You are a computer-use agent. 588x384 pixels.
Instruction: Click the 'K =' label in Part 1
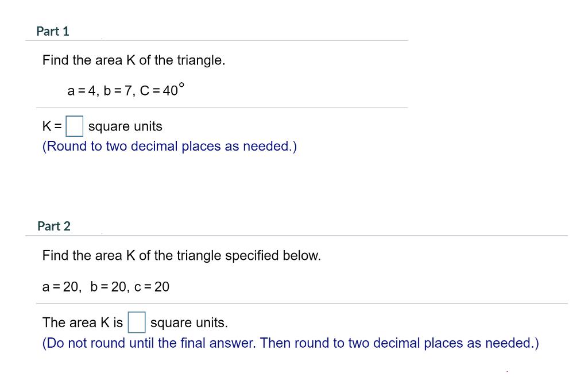(51, 126)
